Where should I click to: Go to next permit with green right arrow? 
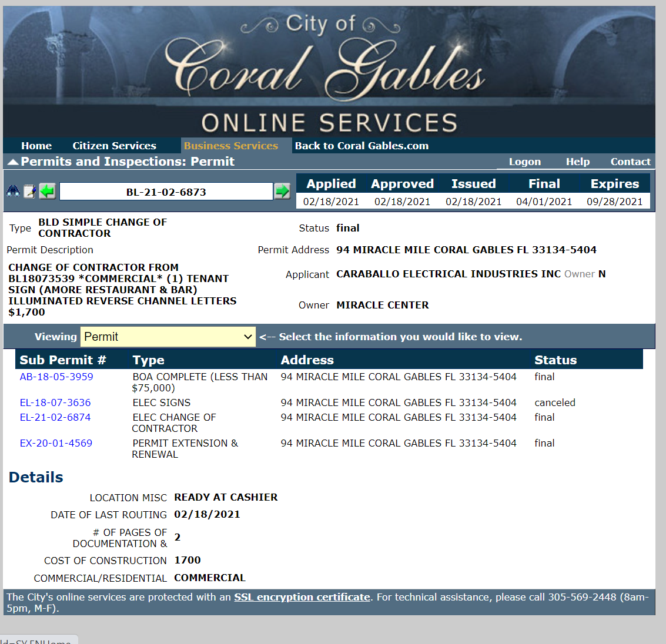282,192
